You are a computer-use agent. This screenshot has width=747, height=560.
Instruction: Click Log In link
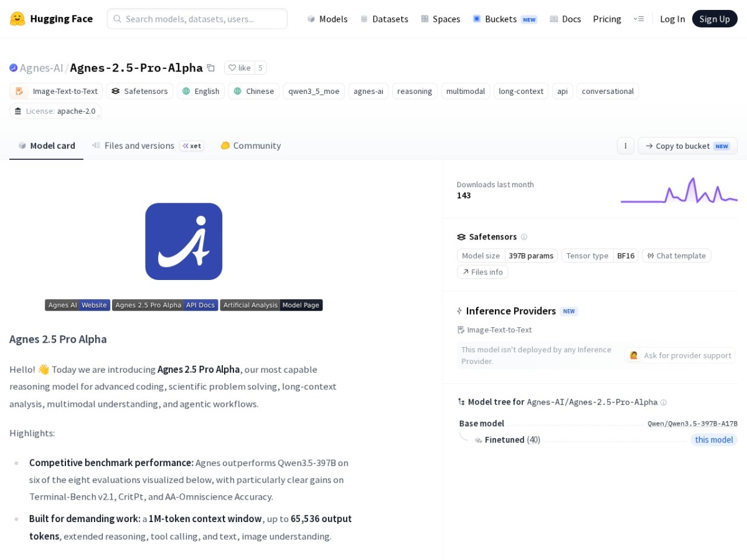(672, 19)
